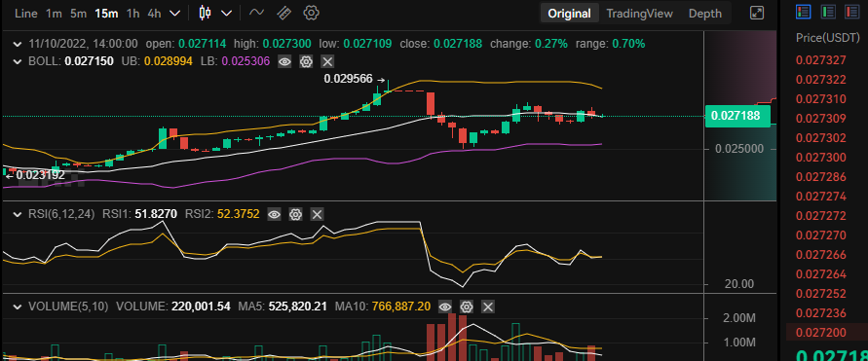868x361 pixels.
Task: Collapse the candle data legend chevron
Action: coord(18,44)
